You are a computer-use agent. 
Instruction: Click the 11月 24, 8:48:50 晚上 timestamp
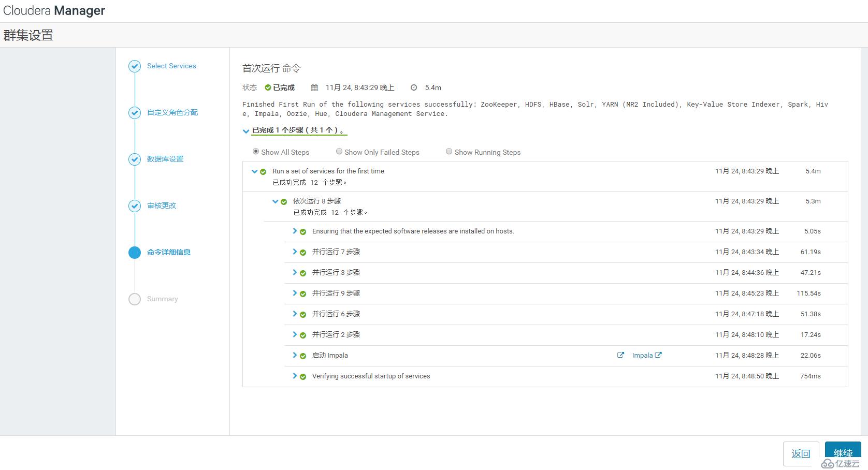(747, 376)
